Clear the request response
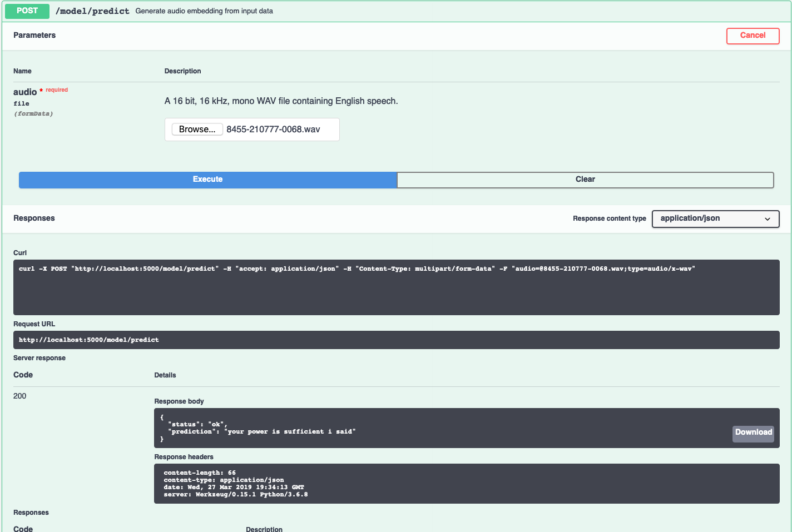This screenshot has height=532, width=792. click(x=585, y=180)
